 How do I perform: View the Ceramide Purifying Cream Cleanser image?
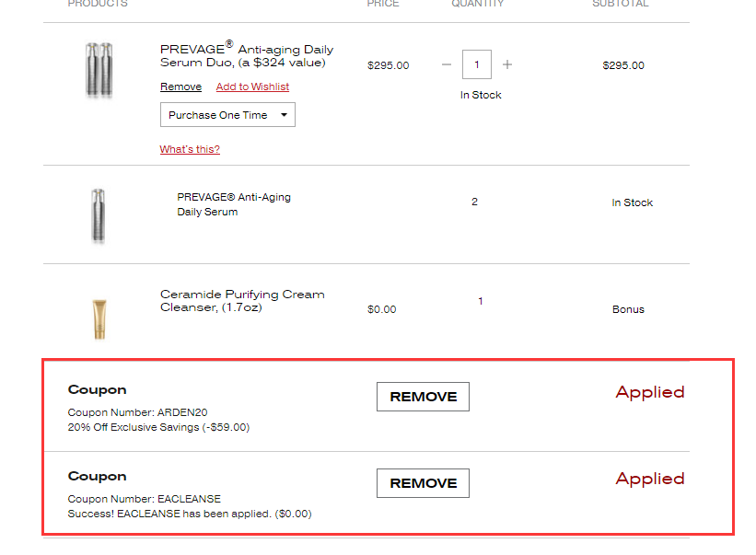point(99,318)
